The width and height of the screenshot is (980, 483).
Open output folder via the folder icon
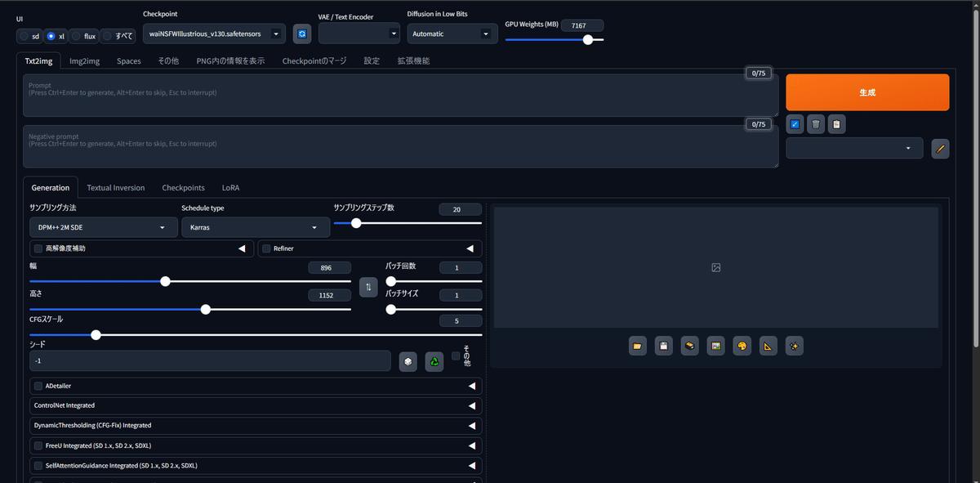tap(638, 346)
